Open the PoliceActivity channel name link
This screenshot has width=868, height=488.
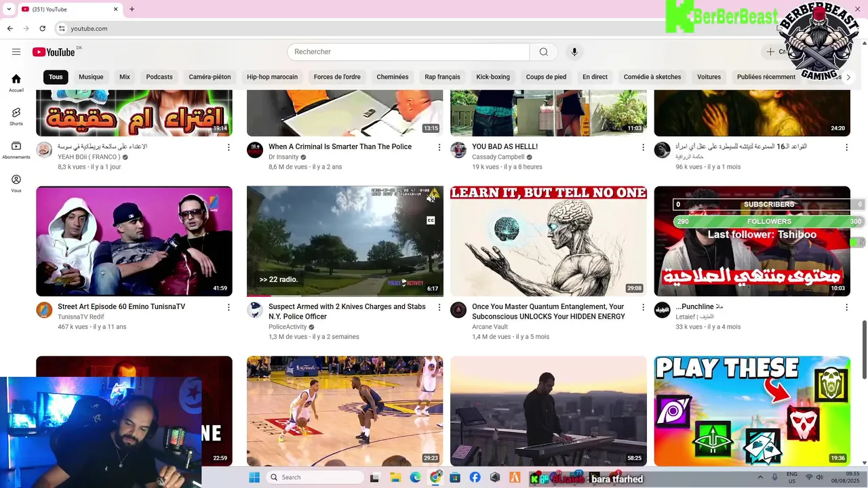pyautogui.click(x=288, y=327)
